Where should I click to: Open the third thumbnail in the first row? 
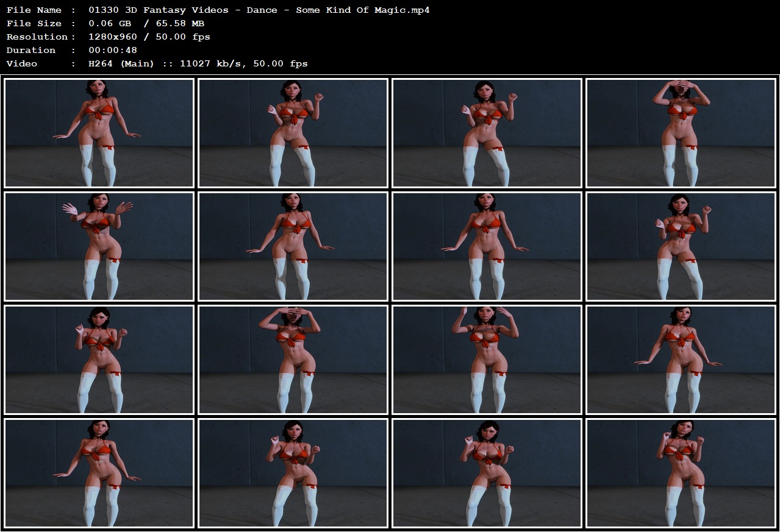[x=487, y=133]
